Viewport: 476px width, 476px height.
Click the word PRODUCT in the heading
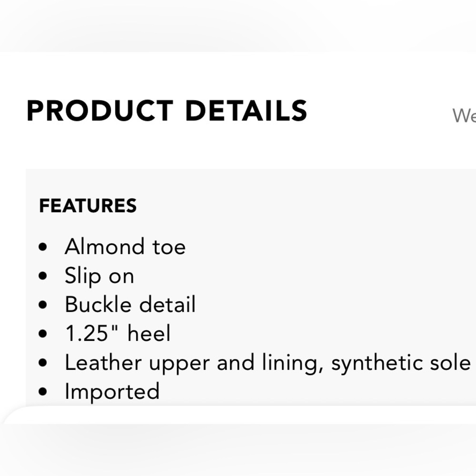click(99, 111)
